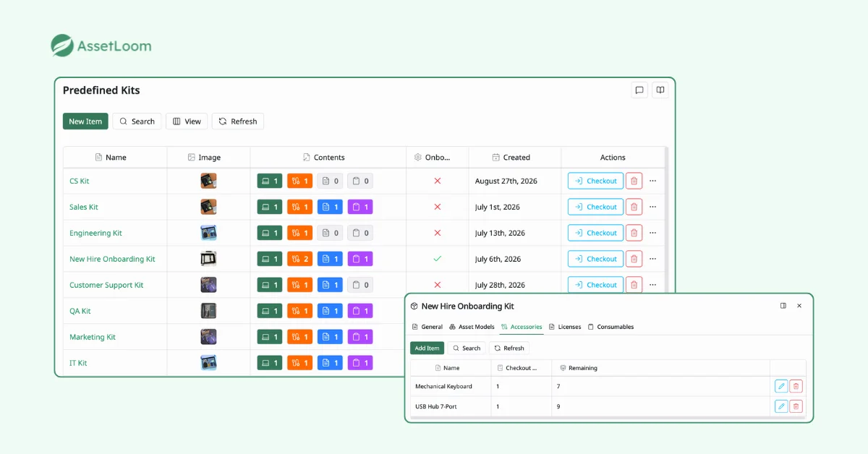Image resolution: width=868 pixels, height=454 pixels.
Task: Close the New Hire Onboarding Kit dialog
Action: 799,306
